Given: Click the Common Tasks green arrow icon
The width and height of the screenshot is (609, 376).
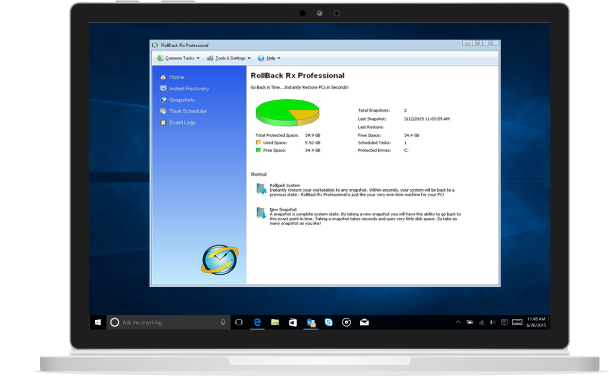Looking at the screenshot, I should point(160,58).
